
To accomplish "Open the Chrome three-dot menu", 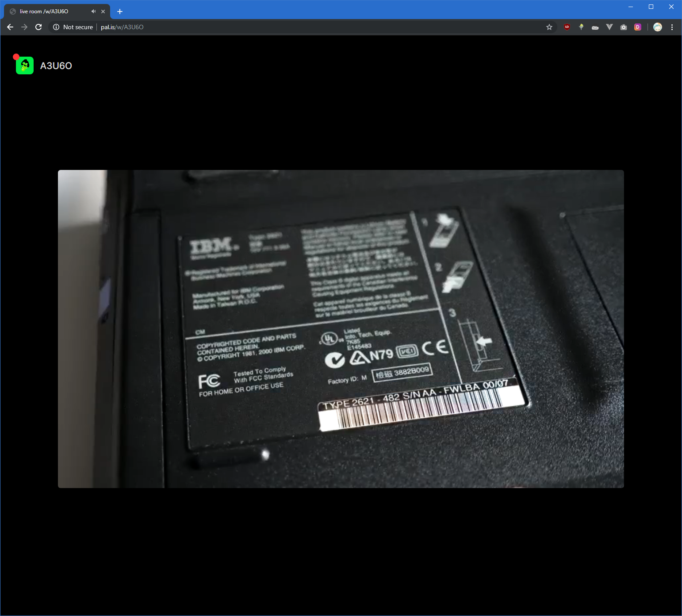I will coord(672,27).
